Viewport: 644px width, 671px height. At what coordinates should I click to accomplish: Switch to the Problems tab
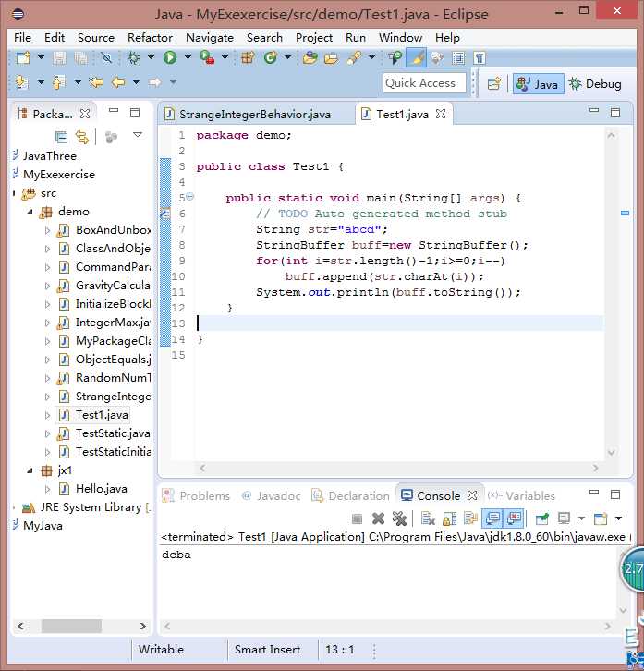click(x=197, y=496)
